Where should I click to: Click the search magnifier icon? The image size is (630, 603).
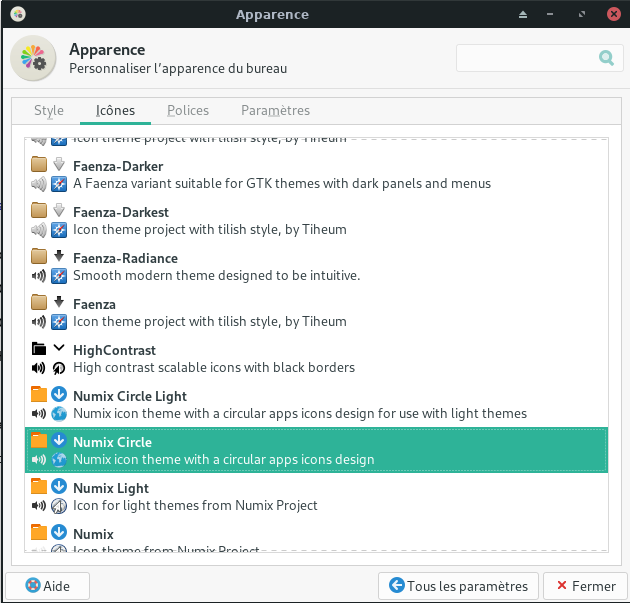tap(606, 58)
